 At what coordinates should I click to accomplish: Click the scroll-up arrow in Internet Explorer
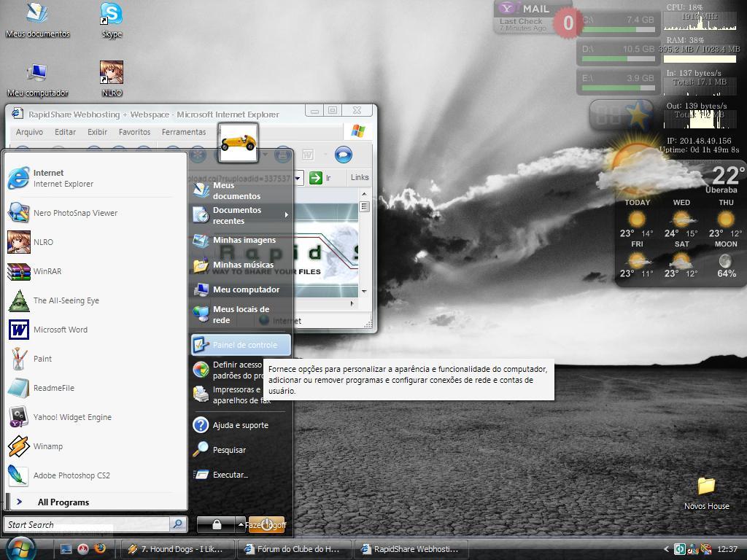(x=365, y=194)
